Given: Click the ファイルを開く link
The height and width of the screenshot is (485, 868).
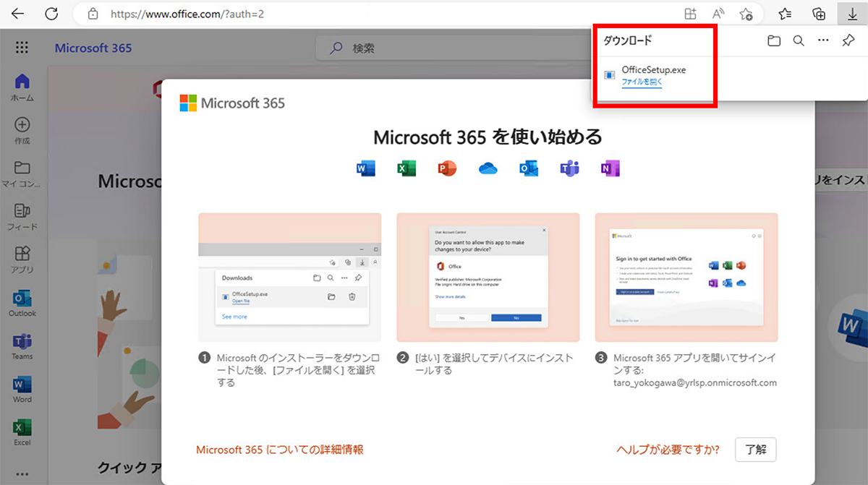Looking at the screenshot, I should click(x=642, y=82).
